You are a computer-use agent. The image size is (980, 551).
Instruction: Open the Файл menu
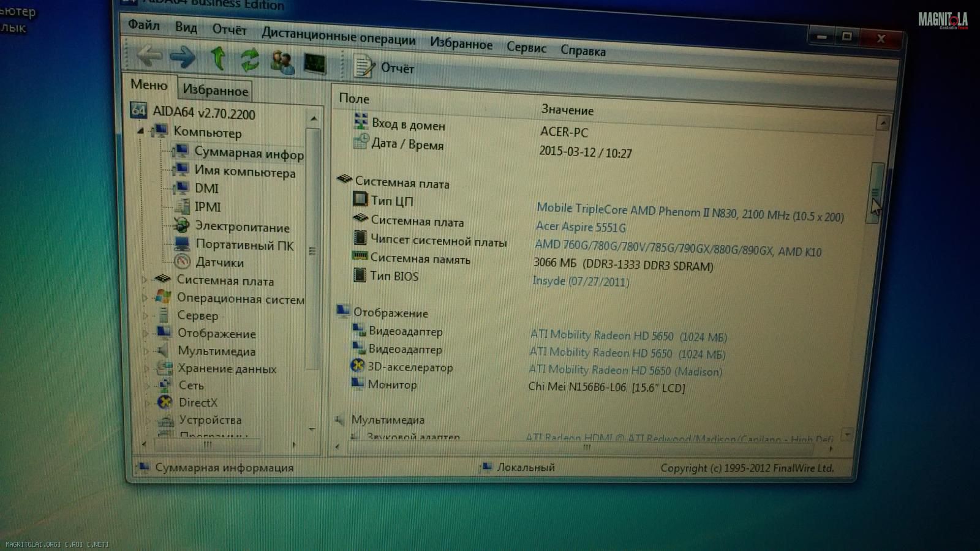(144, 25)
